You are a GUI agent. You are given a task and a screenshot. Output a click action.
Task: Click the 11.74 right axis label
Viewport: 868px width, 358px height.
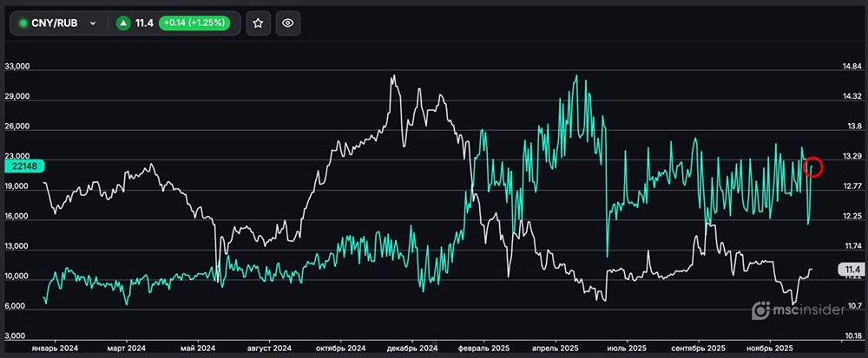pos(852,245)
